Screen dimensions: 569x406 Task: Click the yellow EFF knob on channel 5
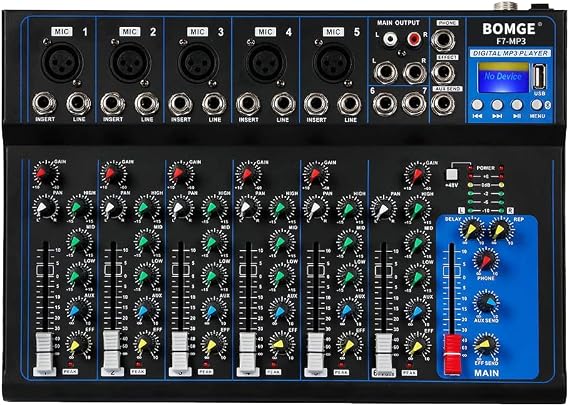point(349,345)
